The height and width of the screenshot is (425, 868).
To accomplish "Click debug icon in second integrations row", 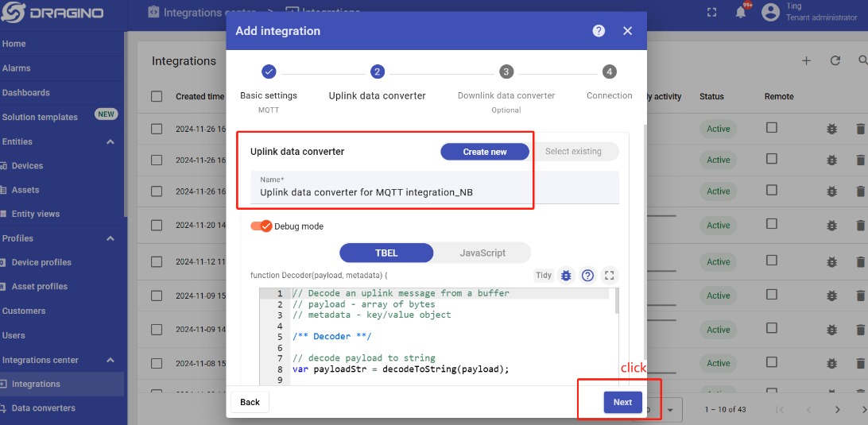I will (x=831, y=160).
